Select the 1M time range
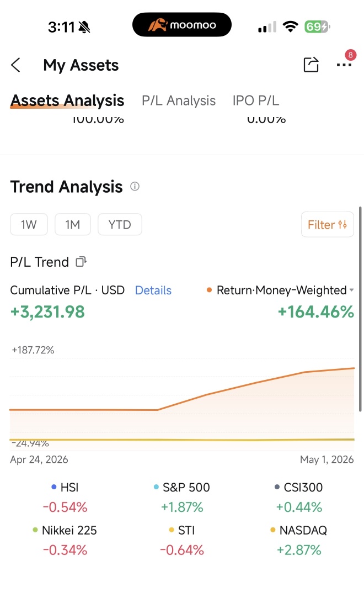364x592 pixels. point(73,225)
